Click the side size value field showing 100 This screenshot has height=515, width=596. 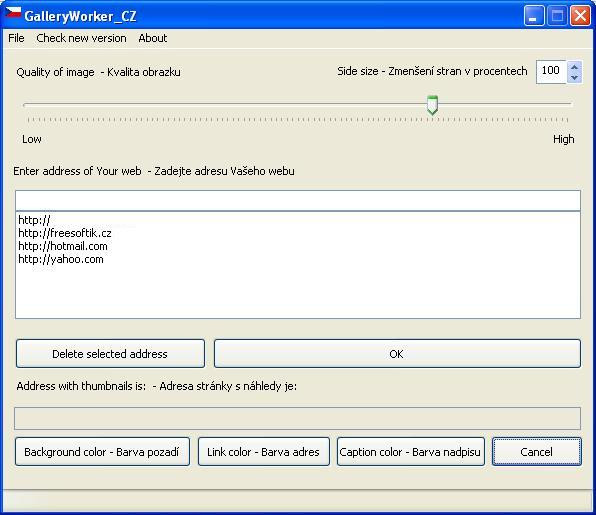(552, 71)
